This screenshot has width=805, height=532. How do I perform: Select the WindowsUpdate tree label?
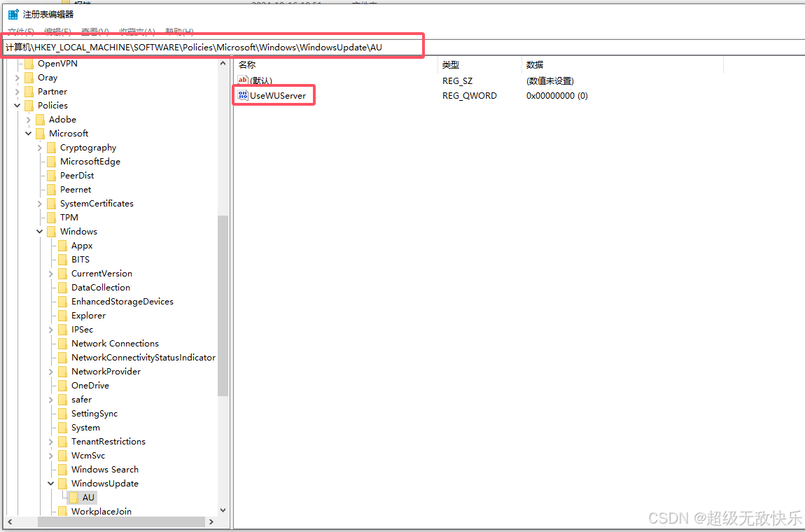point(105,484)
